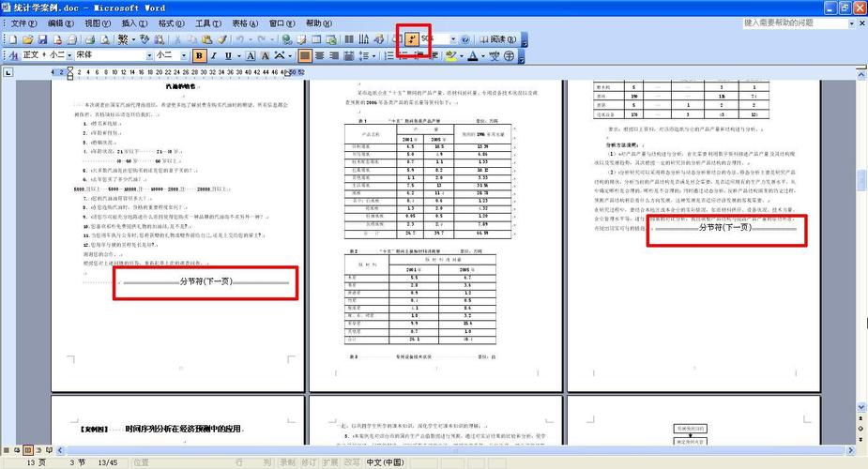The width and height of the screenshot is (868, 469).
Task: Open the 视图 (View) menu
Action: (x=98, y=23)
